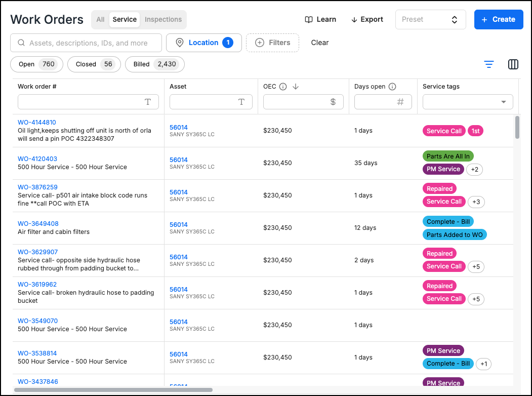Click the Filters button

click(x=272, y=43)
